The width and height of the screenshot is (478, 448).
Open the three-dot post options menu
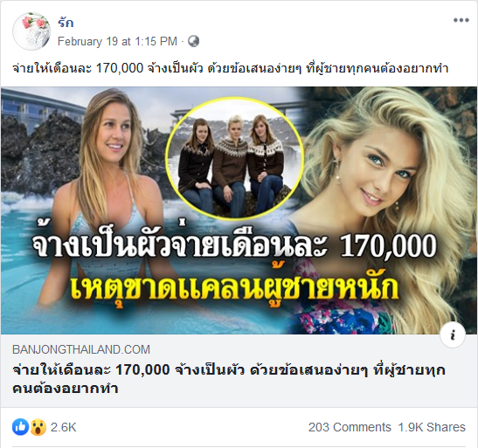[461, 20]
